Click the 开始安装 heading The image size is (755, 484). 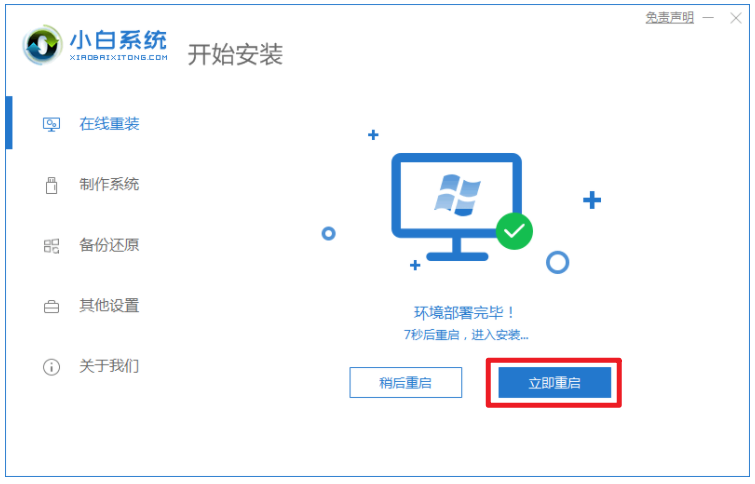[x=235, y=54]
